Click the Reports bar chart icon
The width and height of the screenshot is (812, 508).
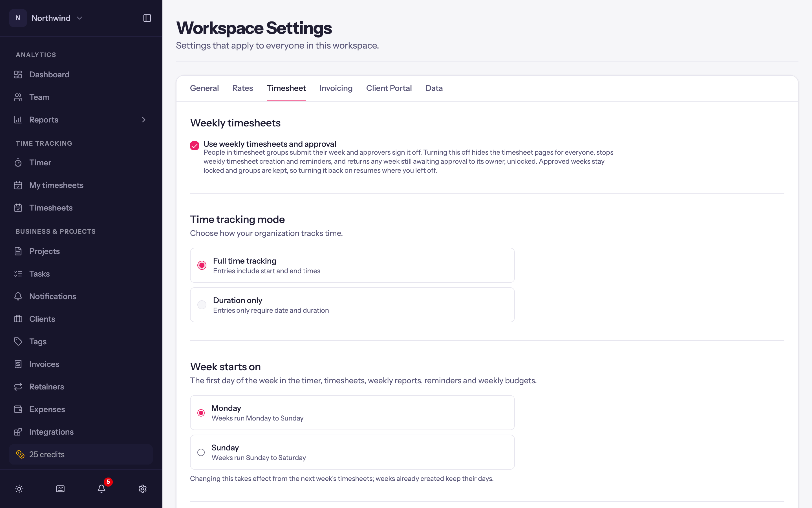[x=18, y=120]
